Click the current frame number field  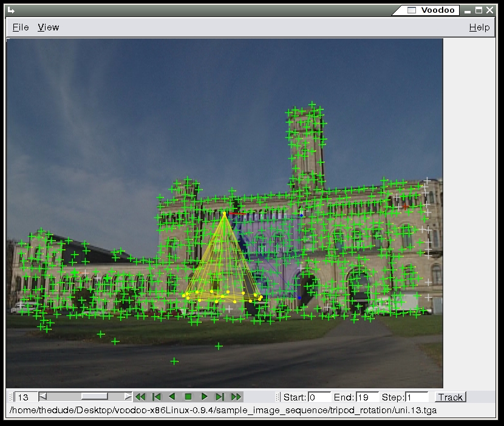pyautogui.click(x=26, y=397)
